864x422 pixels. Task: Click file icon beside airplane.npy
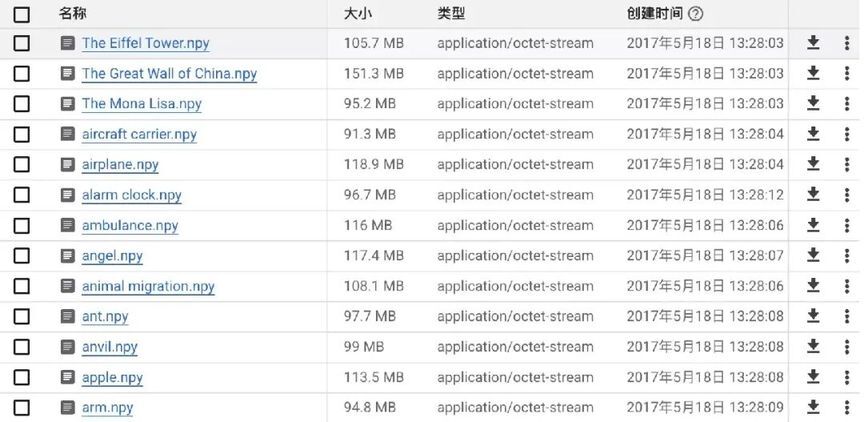point(68,165)
